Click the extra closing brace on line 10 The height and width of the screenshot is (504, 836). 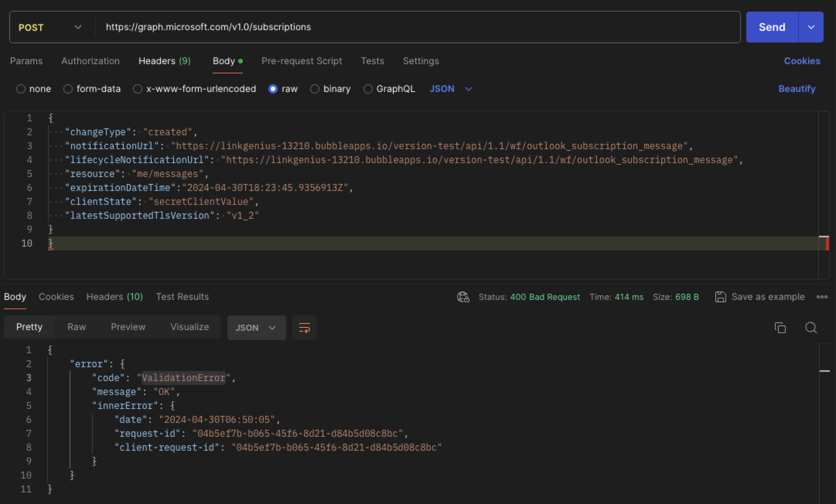point(50,243)
